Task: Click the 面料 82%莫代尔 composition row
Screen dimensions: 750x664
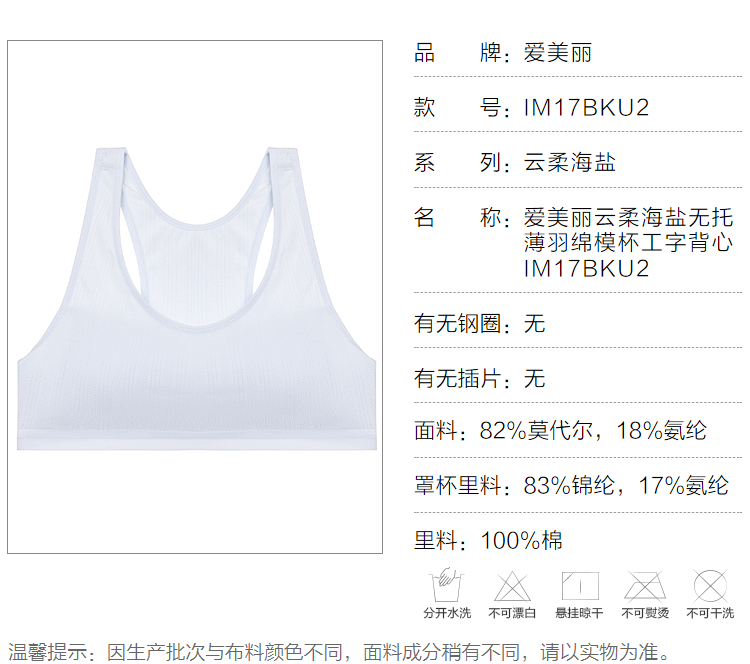Action: [x=560, y=431]
